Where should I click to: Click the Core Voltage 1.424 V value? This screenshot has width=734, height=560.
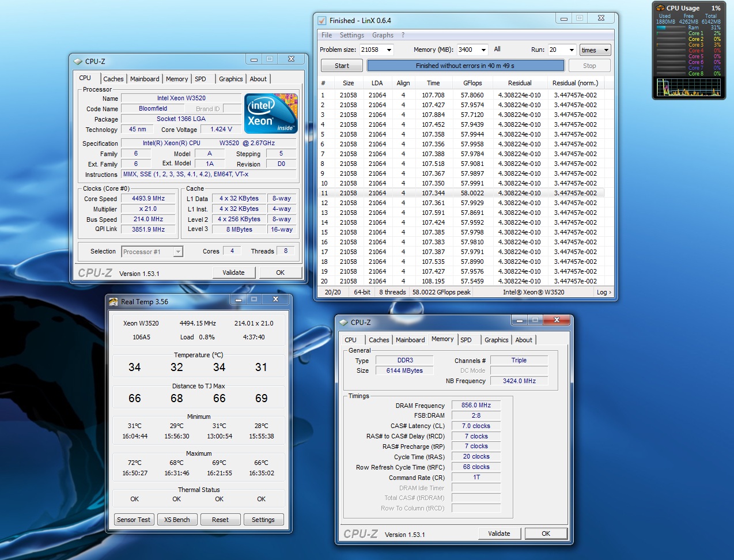[221, 130]
